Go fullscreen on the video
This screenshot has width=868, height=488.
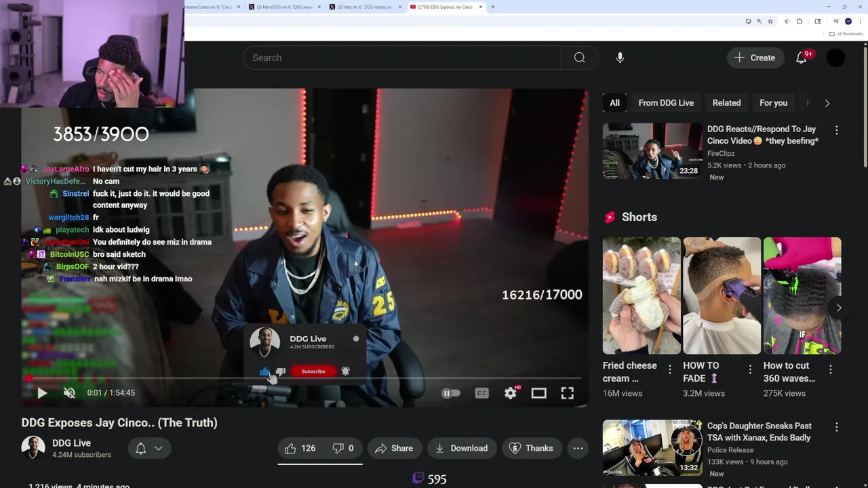click(x=567, y=393)
